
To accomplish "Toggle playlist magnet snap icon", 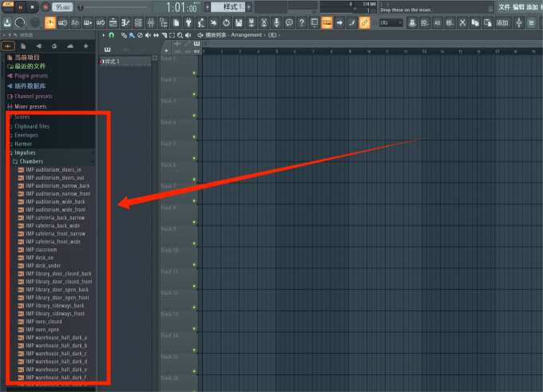I will tap(112, 35).
